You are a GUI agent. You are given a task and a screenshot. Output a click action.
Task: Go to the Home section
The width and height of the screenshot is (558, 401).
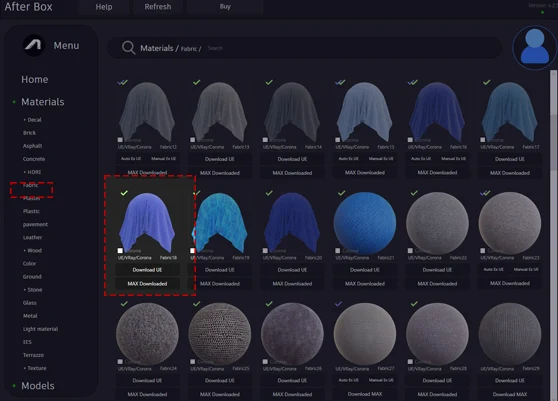point(35,79)
